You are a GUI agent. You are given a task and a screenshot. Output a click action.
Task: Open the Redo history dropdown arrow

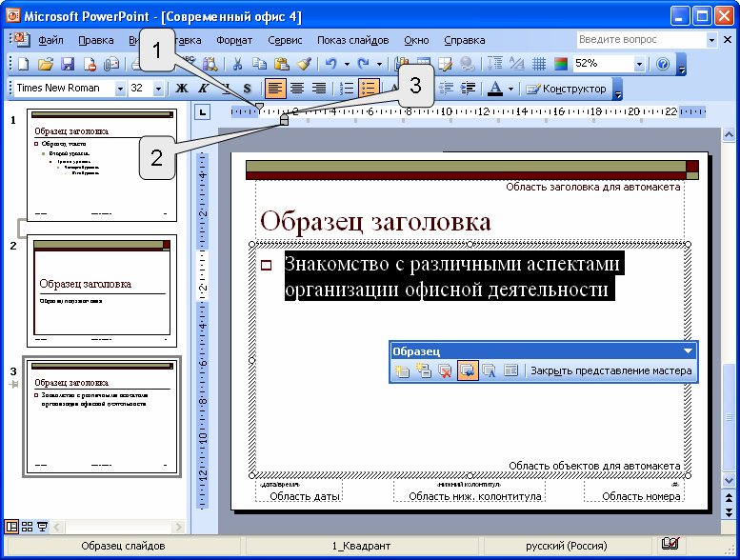click(x=379, y=64)
